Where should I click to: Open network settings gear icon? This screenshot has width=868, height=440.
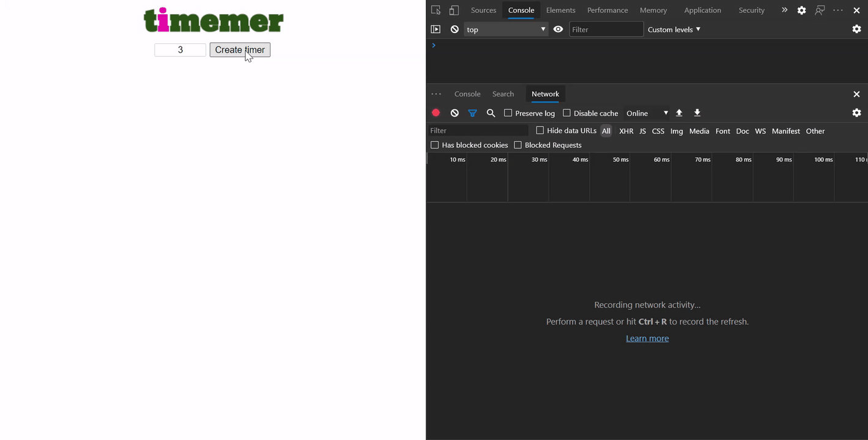(x=856, y=113)
